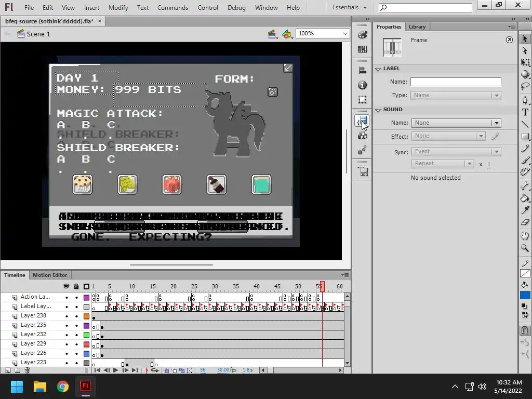Select the Line tool
This screenshot has width=532, height=399.
(525, 124)
